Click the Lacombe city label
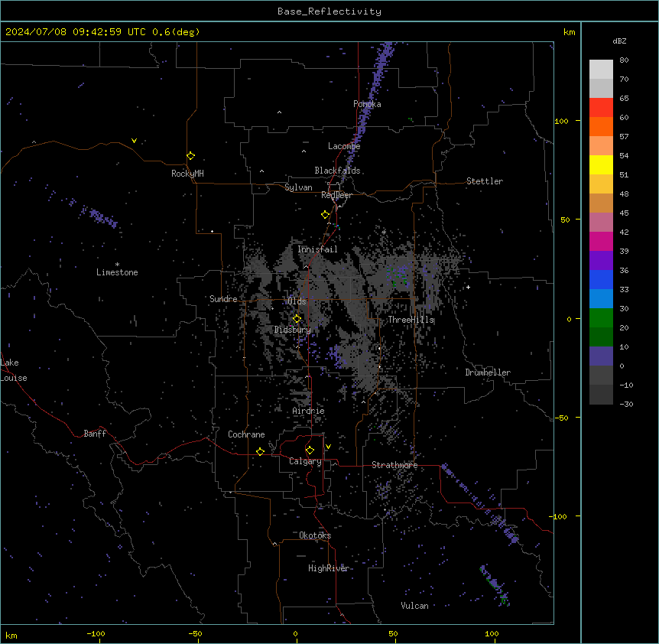This screenshot has height=644, width=659. point(344,146)
